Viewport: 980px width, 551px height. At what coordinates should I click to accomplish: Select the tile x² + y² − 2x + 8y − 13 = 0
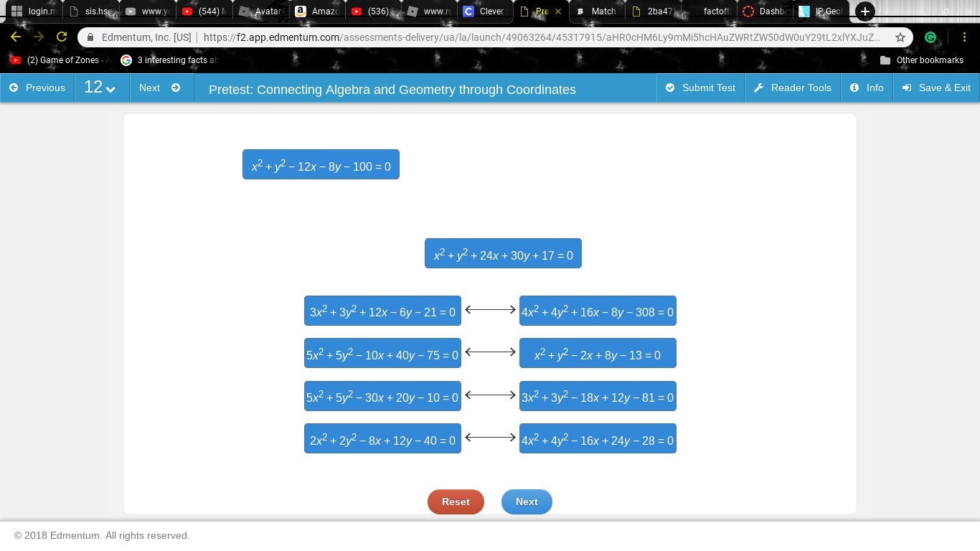598,354
